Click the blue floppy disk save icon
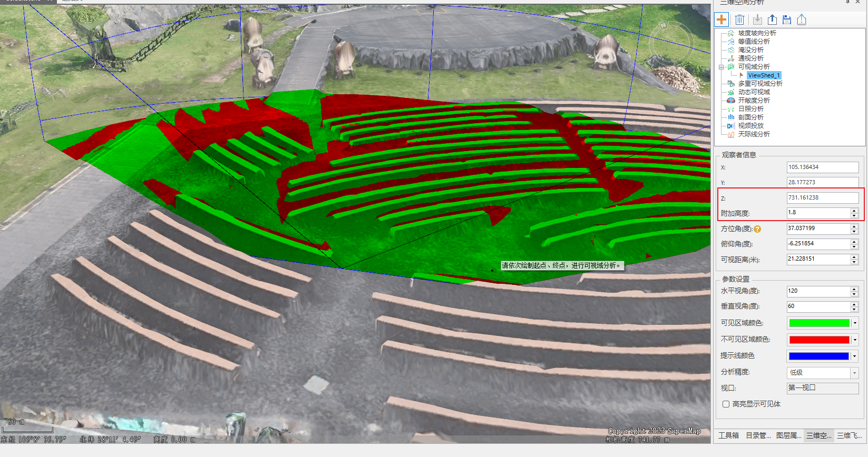Viewport: 868px width, 457px height. [787, 20]
